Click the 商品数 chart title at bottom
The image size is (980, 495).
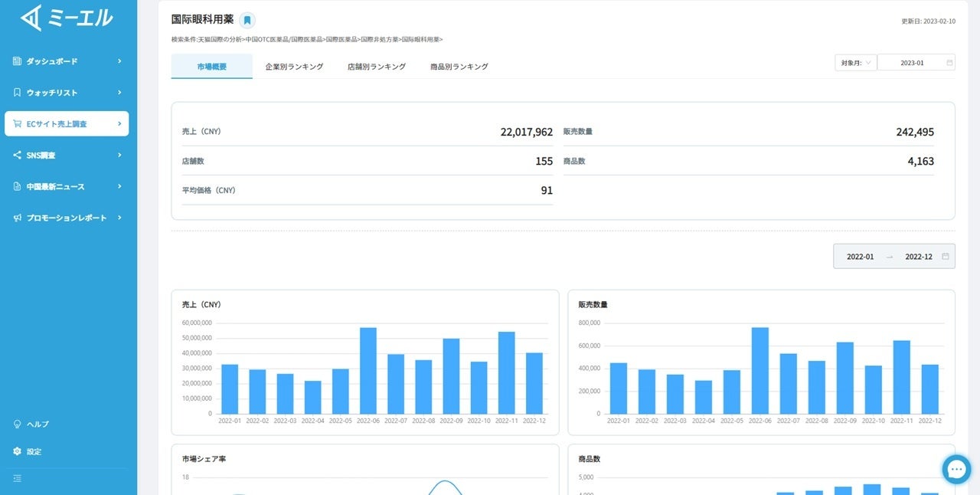point(590,459)
